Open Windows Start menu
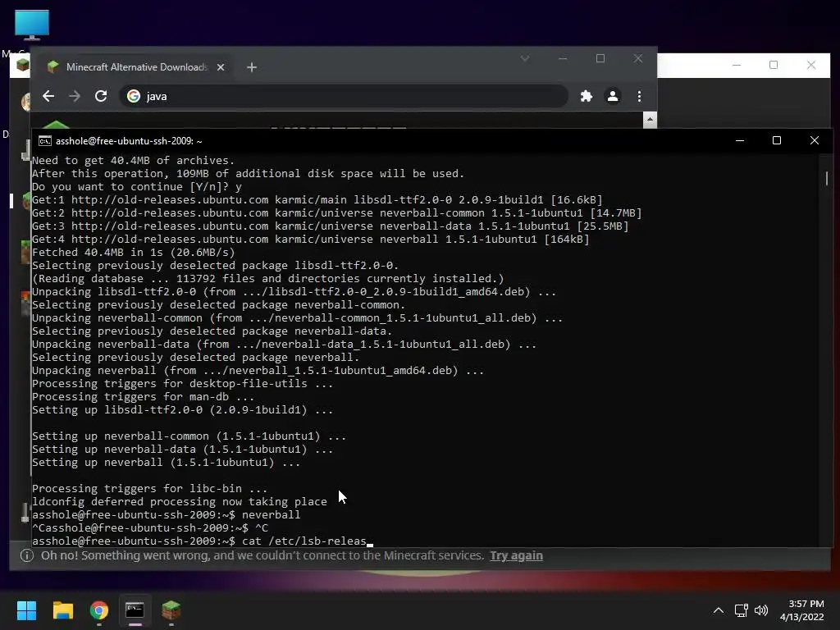The image size is (840, 630). [x=26, y=610]
